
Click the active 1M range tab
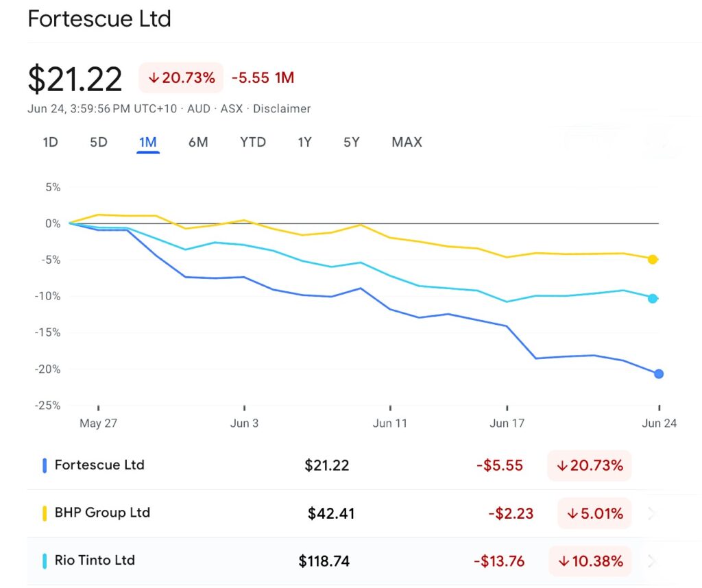pyautogui.click(x=148, y=143)
